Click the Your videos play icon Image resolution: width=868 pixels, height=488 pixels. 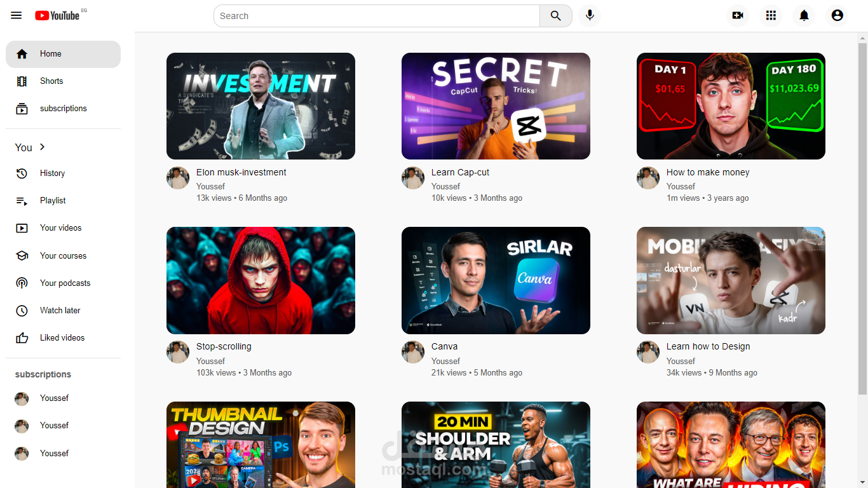point(22,228)
